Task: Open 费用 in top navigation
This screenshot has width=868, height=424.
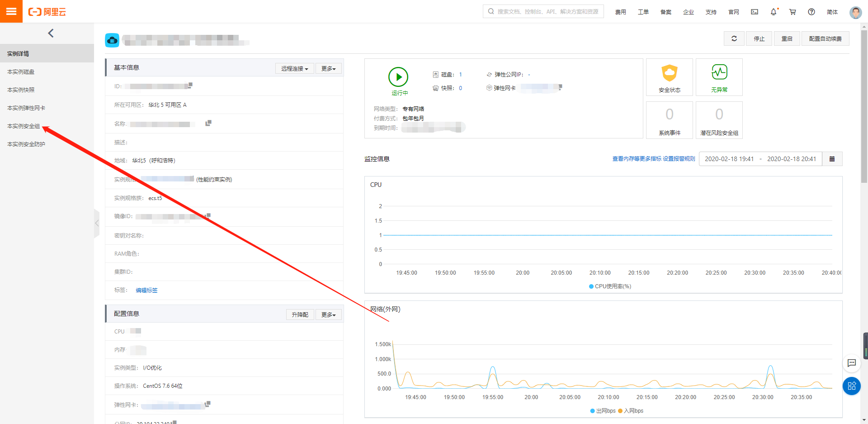Action: [x=621, y=12]
